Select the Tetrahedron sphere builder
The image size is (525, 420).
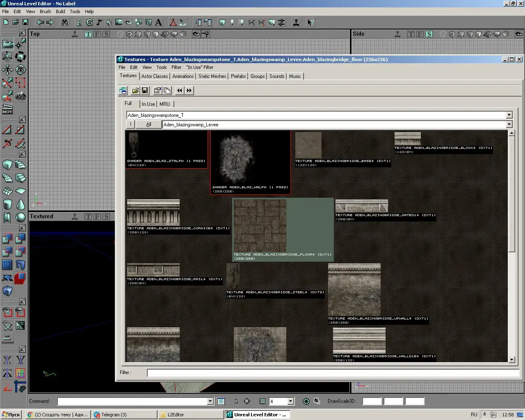click(x=21, y=217)
